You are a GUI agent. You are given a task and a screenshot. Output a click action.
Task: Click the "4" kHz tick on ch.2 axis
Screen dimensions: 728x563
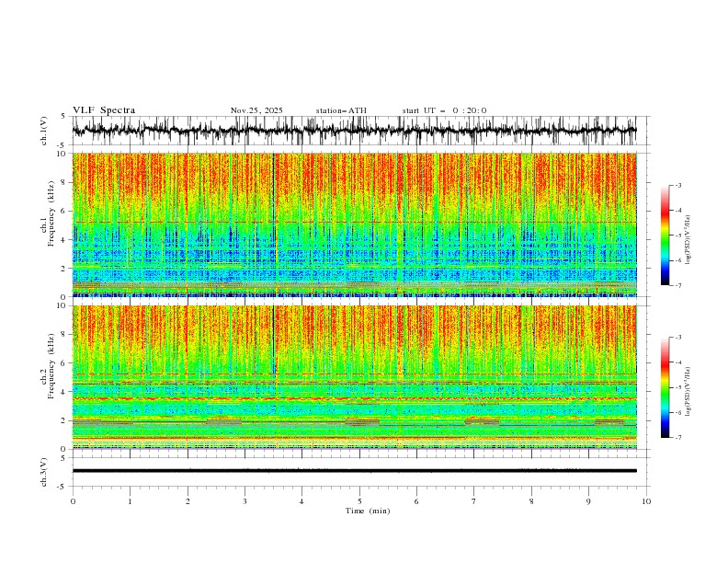(x=63, y=392)
